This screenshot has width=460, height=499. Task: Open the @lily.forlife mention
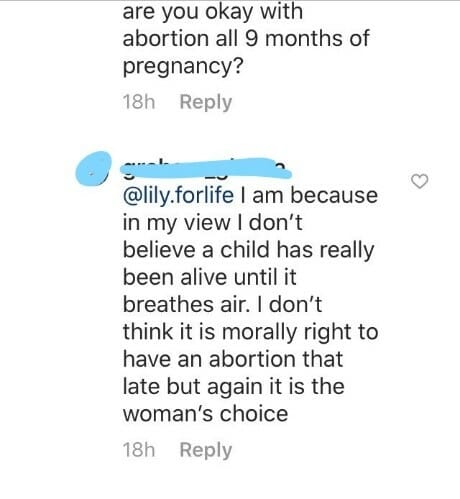(178, 195)
